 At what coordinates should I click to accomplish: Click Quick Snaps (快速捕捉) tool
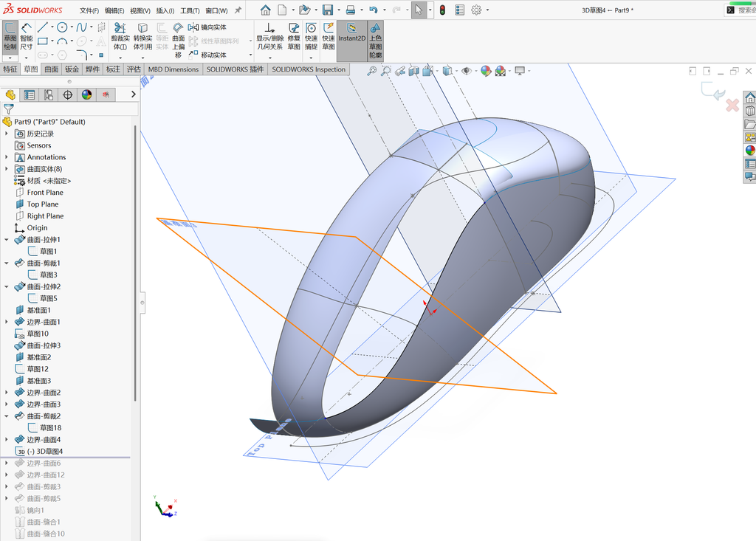tap(311, 37)
